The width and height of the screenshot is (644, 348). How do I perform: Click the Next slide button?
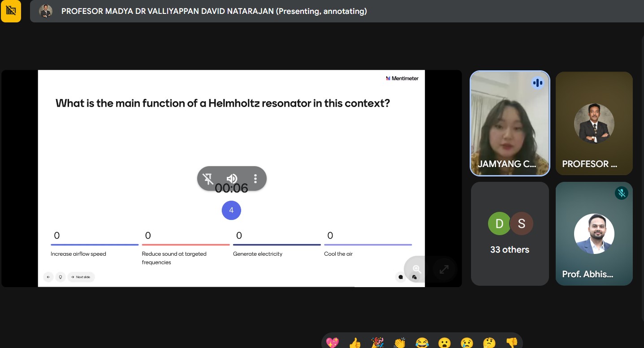81,277
